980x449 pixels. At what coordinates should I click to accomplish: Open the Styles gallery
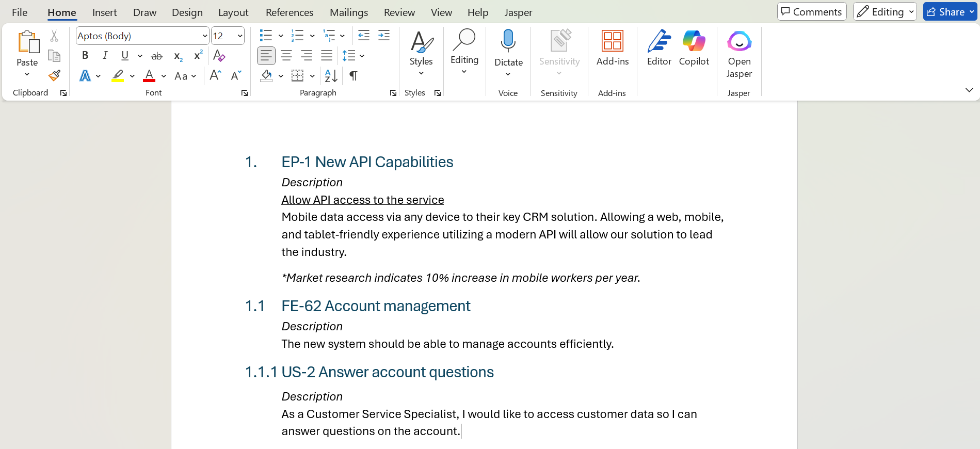point(421,54)
